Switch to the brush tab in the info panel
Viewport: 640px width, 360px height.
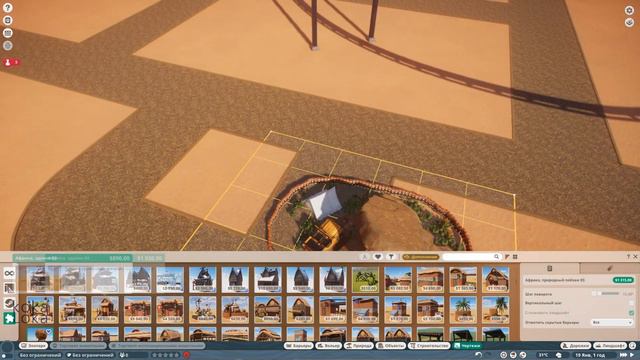coord(609,268)
